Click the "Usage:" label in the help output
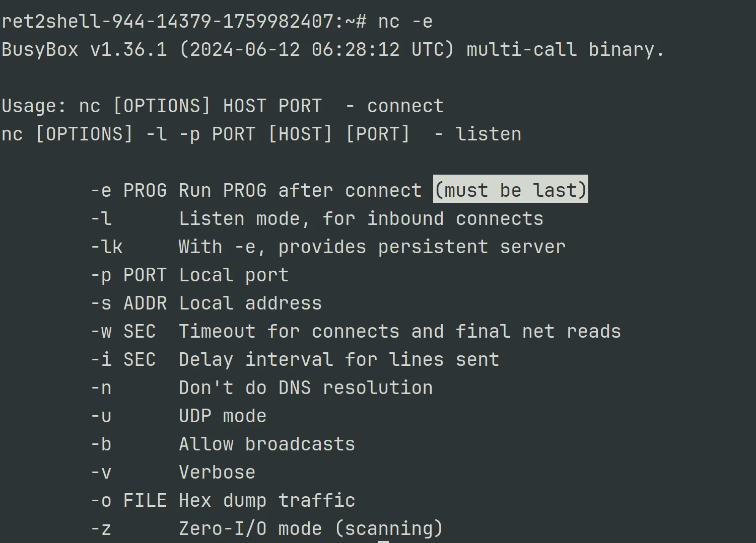 (34, 106)
